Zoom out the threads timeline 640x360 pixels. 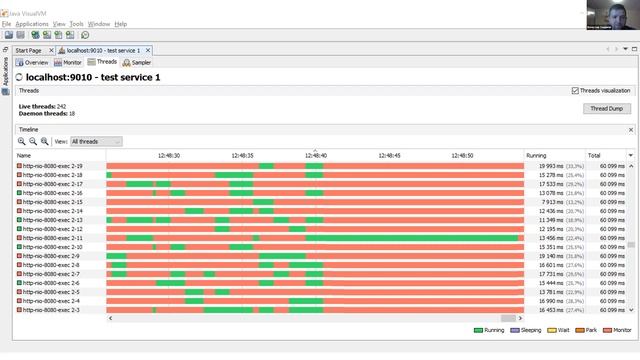pyautogui.click(x=33, y=142)
